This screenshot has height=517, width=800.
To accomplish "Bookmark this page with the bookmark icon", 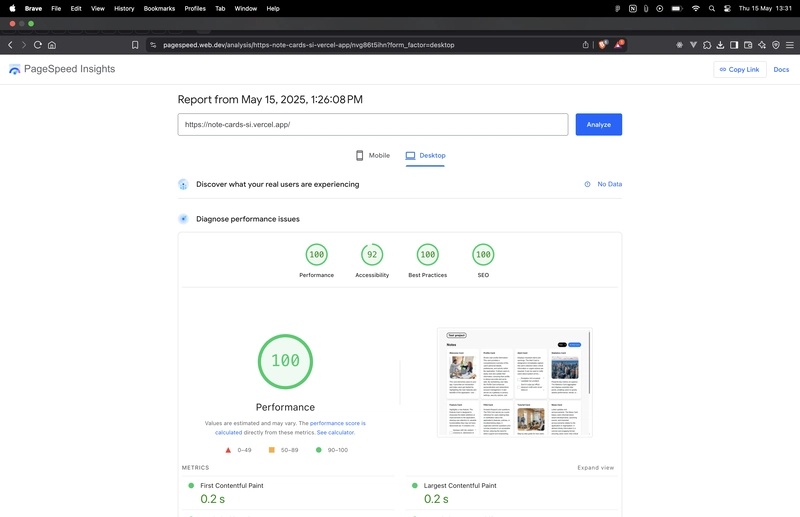I will click(135, 45).
